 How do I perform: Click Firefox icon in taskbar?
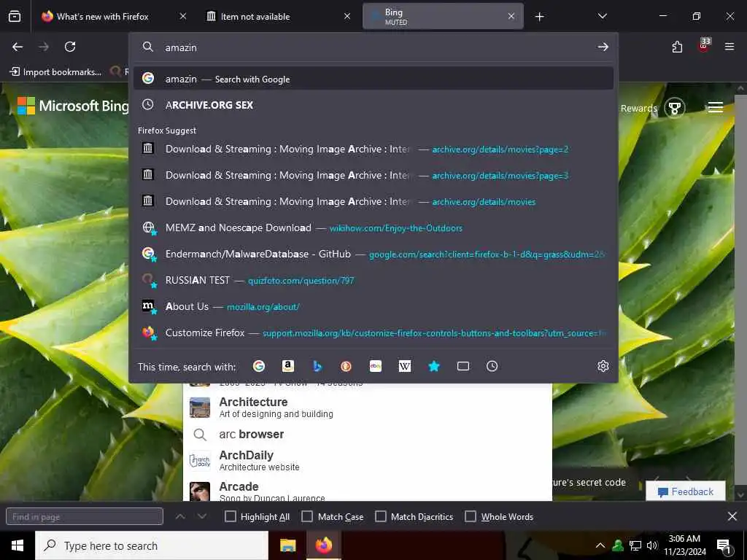pos(324,545)
